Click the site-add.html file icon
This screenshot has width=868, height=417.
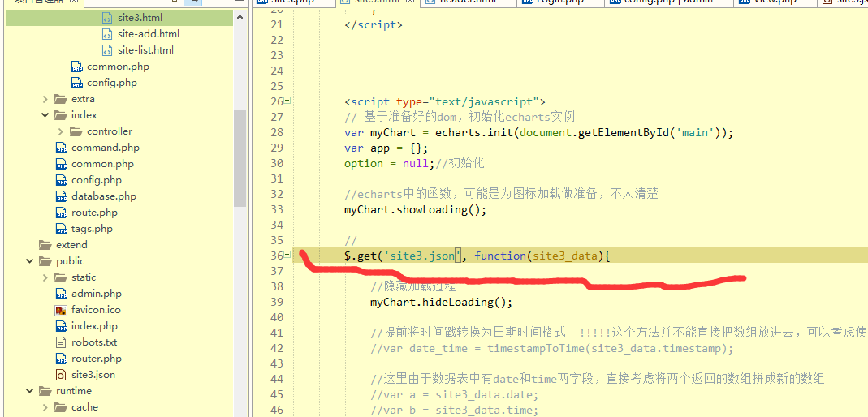(x=107, y=34)
